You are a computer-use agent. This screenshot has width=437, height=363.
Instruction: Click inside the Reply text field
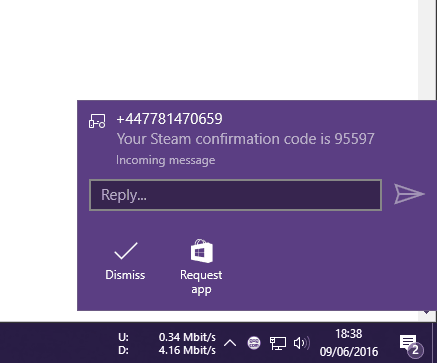point(235,195)
